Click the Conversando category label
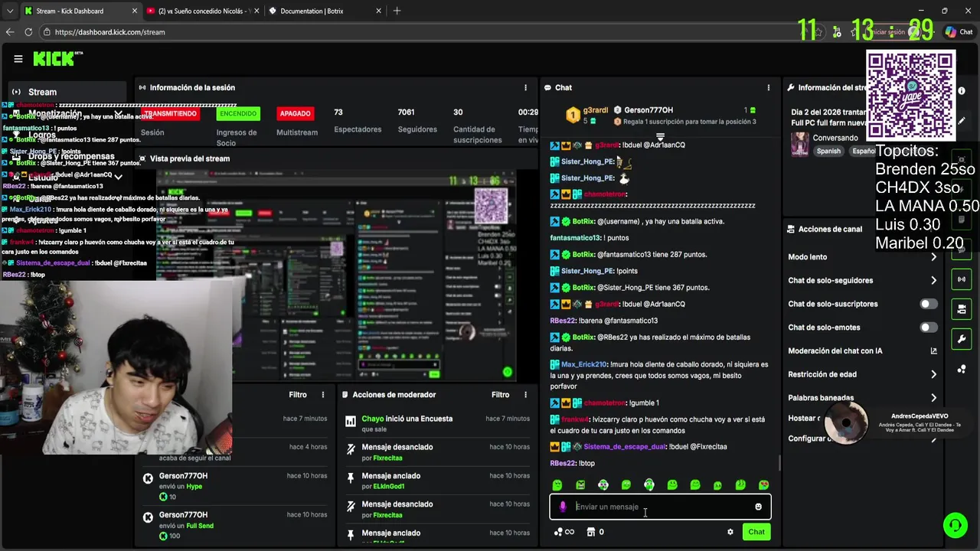Viewport: 980px width, 551px height. point(835,139)
